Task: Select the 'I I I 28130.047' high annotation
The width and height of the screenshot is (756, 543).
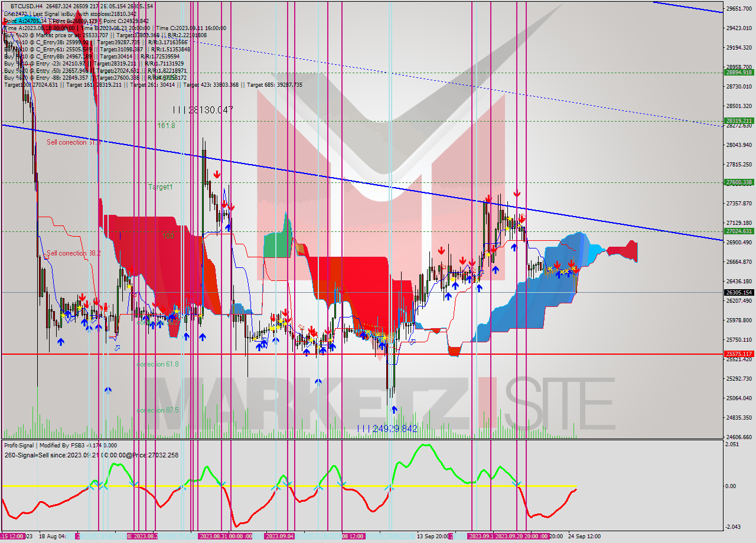Action: [203, 110]
